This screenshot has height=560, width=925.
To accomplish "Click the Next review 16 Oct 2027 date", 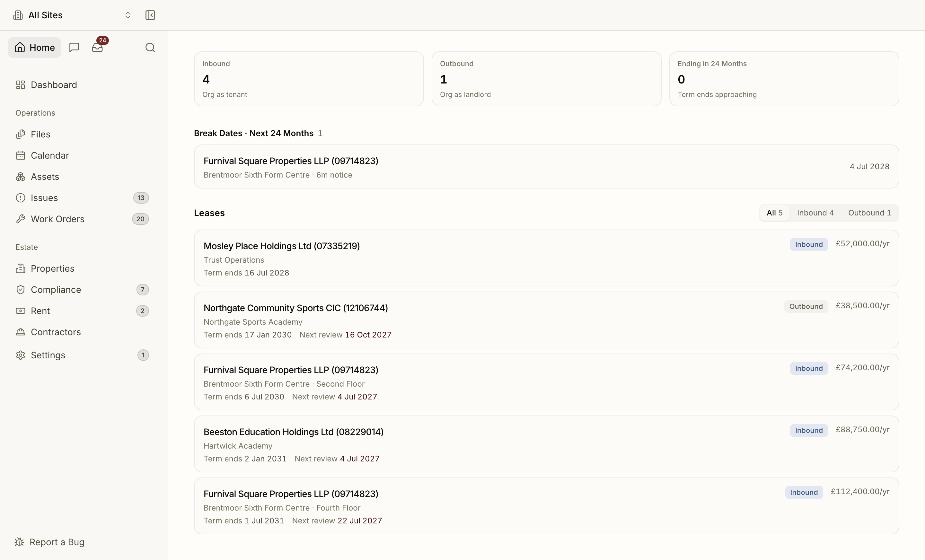I will point(345,335).
